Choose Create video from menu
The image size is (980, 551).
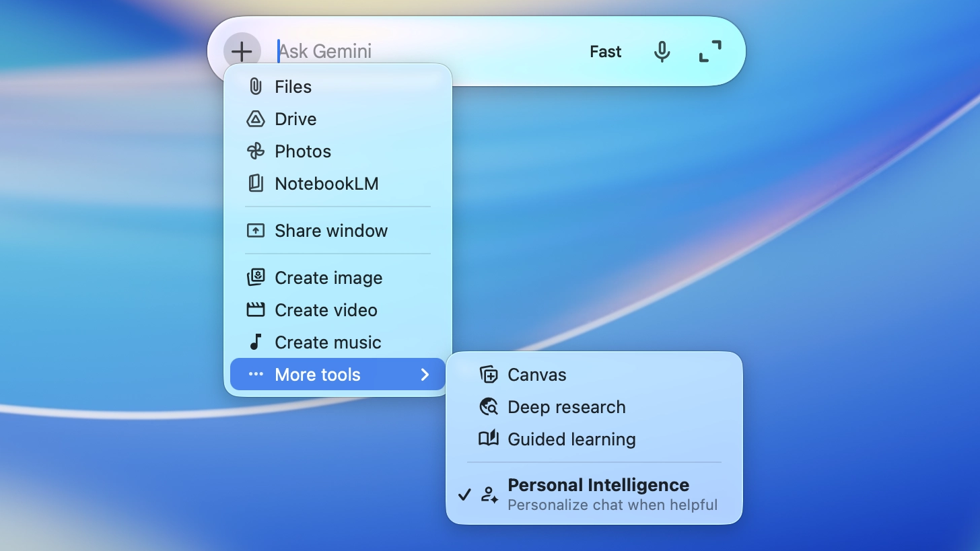326,310
